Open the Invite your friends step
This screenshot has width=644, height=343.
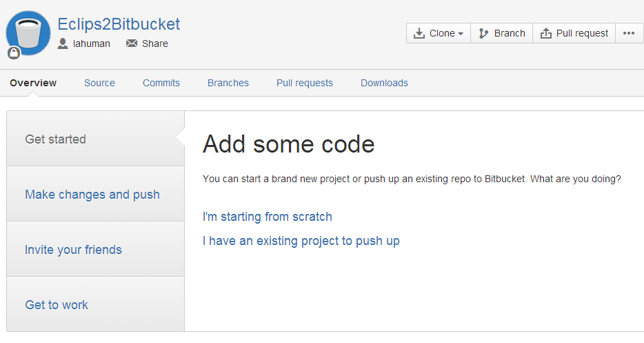73,250
